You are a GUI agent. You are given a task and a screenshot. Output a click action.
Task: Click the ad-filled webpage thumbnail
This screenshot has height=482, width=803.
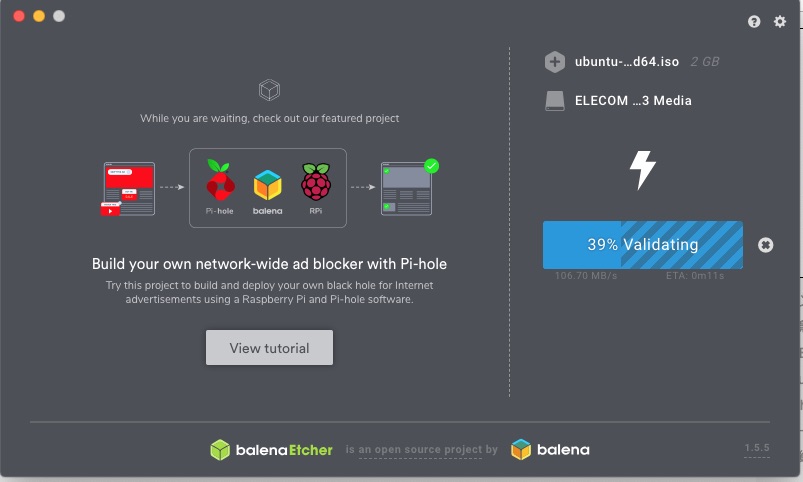(x=128, y=189)
